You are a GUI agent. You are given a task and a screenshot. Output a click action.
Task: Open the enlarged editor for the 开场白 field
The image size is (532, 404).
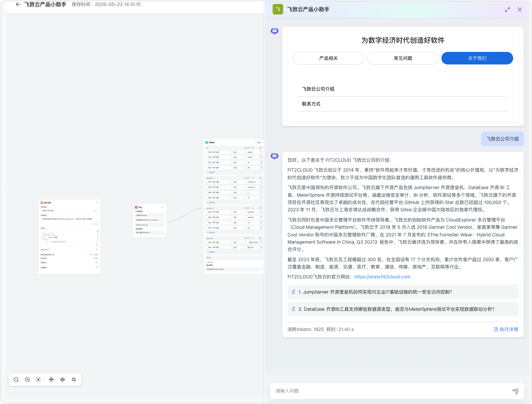point(96,245)
